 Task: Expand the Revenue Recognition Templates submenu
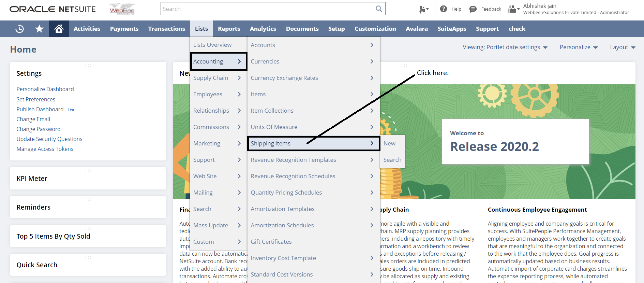pyautogui.click(x=314, y=160)
